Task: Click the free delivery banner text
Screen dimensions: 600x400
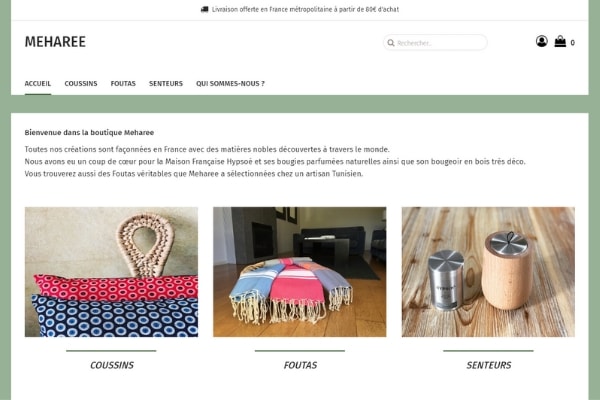Action: pyautogui.click(x=305, y=9)
